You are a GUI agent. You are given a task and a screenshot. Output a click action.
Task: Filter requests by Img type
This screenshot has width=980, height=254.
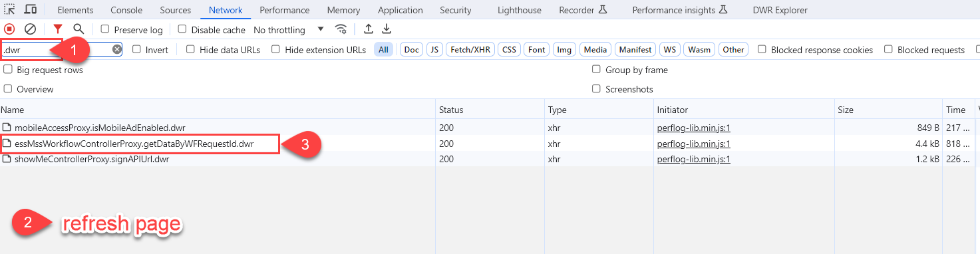pyautogui.click(x=565, y=49)
